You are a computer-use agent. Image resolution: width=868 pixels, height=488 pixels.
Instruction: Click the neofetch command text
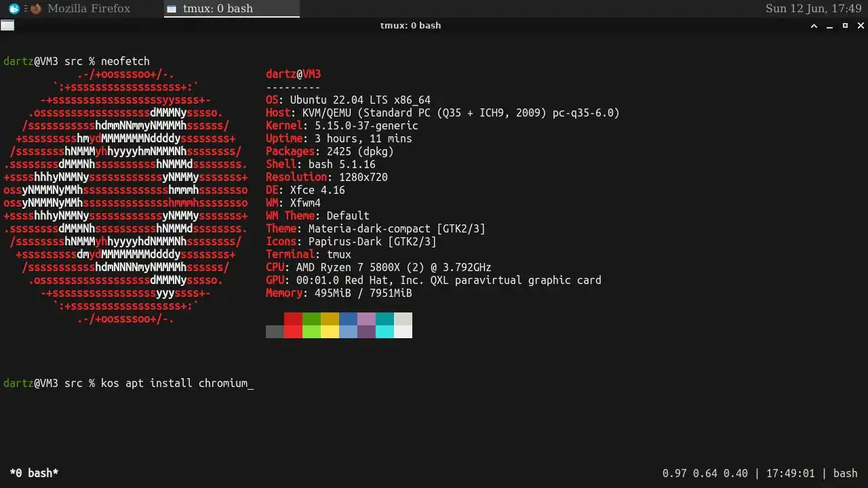tap(125, 61)
